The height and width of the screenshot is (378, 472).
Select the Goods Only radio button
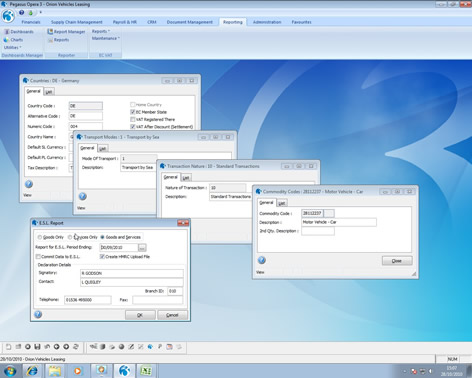click(40, 237)
